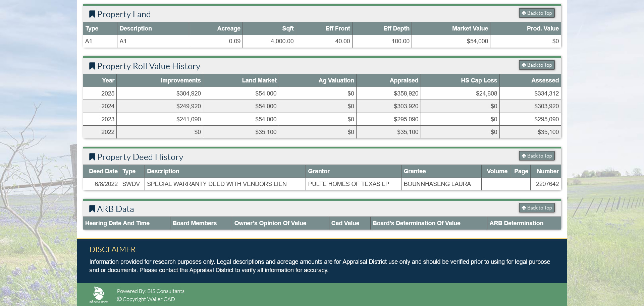This screenshot has width=644, height=306.
Task: Select the 0.09 acreage cell
Action: [x=216, y=41]
